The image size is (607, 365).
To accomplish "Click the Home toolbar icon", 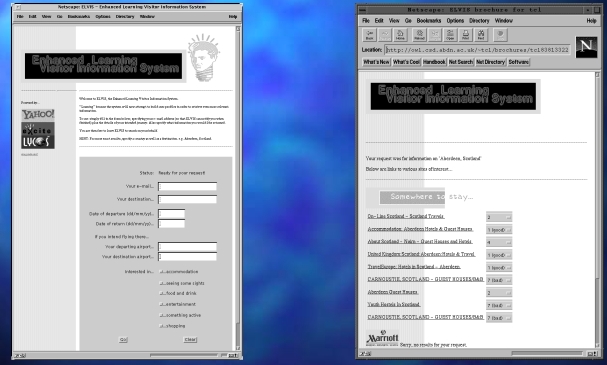I will coord(400,35).
